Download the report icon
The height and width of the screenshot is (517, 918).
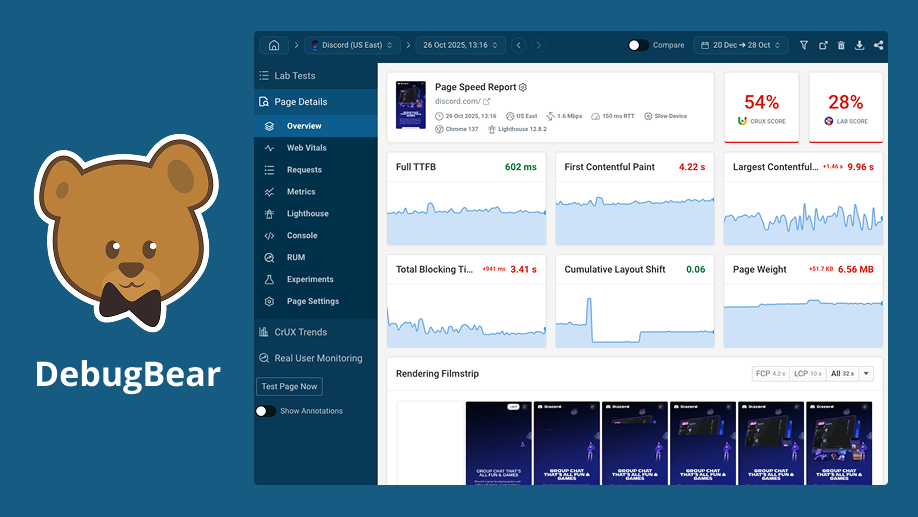pos(859,45)
